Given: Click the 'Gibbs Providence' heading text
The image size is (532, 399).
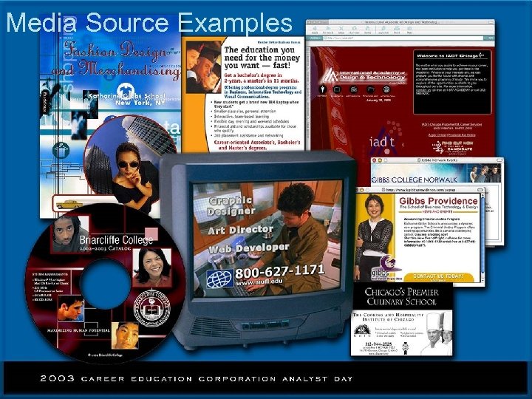Looking at the screenshot, I should tap(438, 201).
